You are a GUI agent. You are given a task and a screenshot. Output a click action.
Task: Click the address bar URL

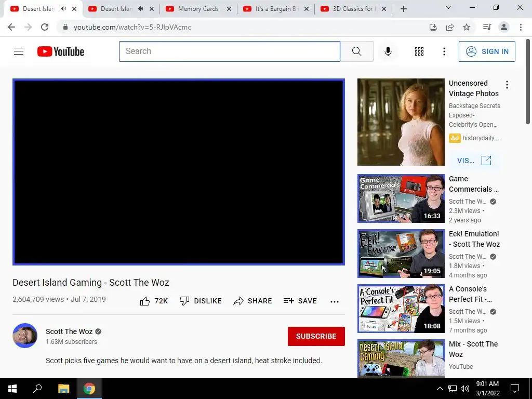click(132, 27)
